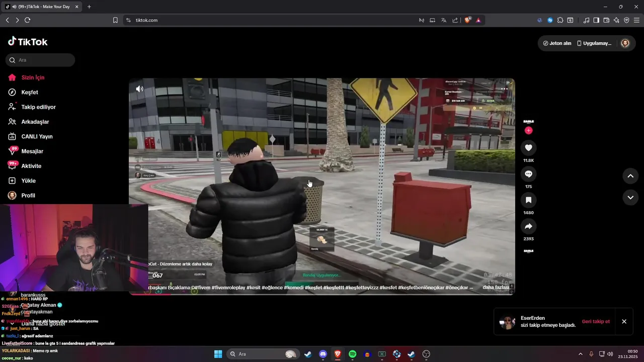Image resolution: width=644 pixels, height=362 pixels.
Task: Open a new browser tab
Action: [89, 7]
